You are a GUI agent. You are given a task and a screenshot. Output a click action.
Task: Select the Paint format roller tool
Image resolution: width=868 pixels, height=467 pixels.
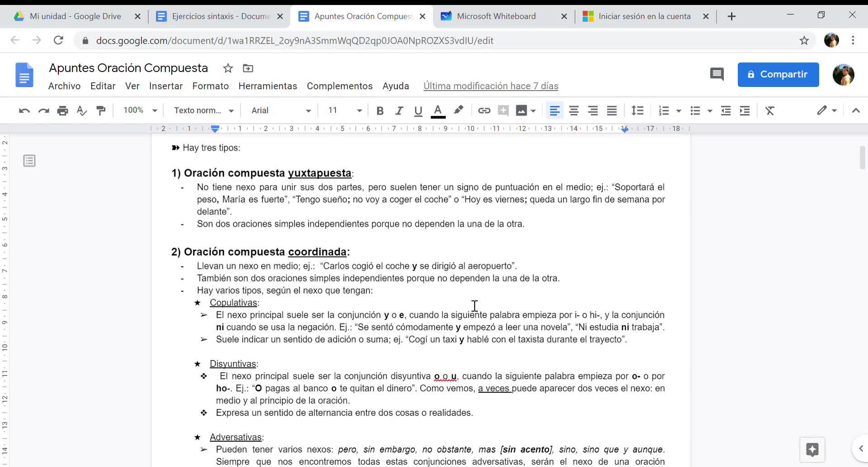pyautogui.click(x=101, y=110)
